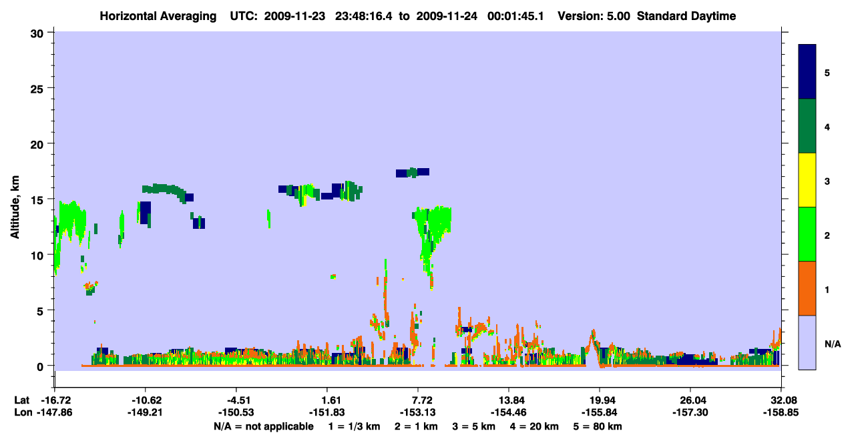Click the y-axis tick label 5
The image size is (868, 445).
pyautogui.click(x=41, y=310)
